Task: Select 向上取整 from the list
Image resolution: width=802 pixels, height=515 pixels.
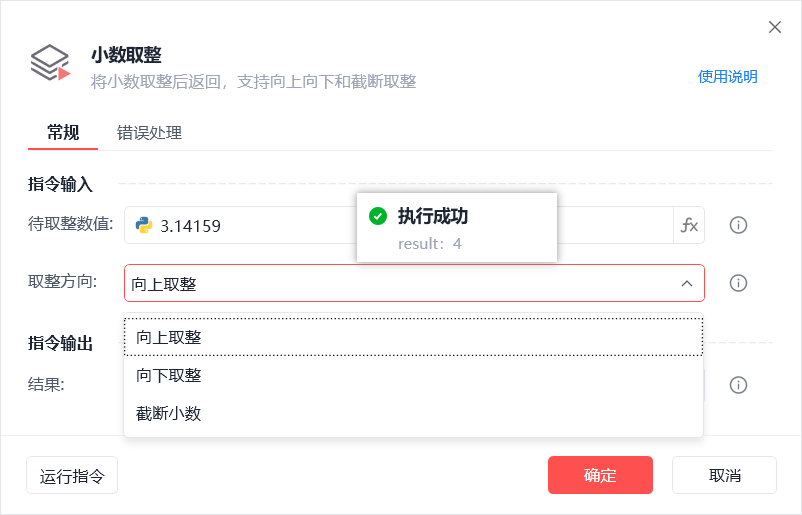Action: tap(413, 337)
